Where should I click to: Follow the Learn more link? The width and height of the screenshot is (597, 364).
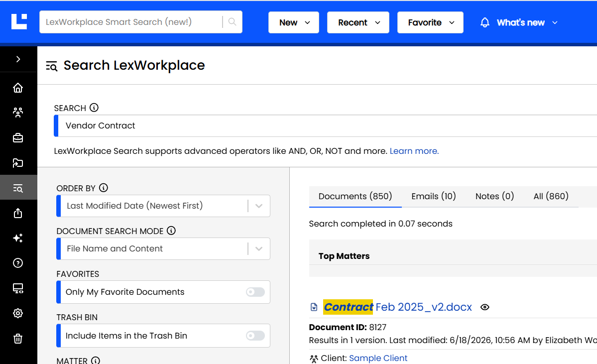click(x=414, y=151)
